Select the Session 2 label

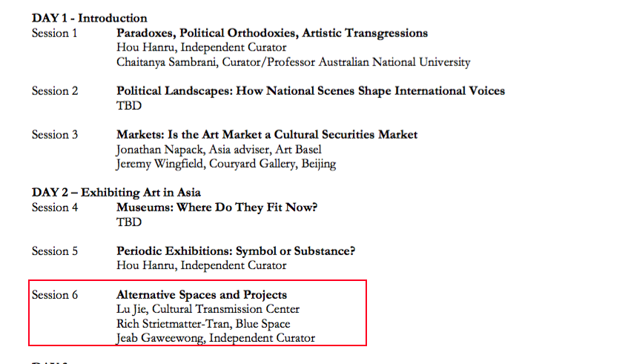55,91
